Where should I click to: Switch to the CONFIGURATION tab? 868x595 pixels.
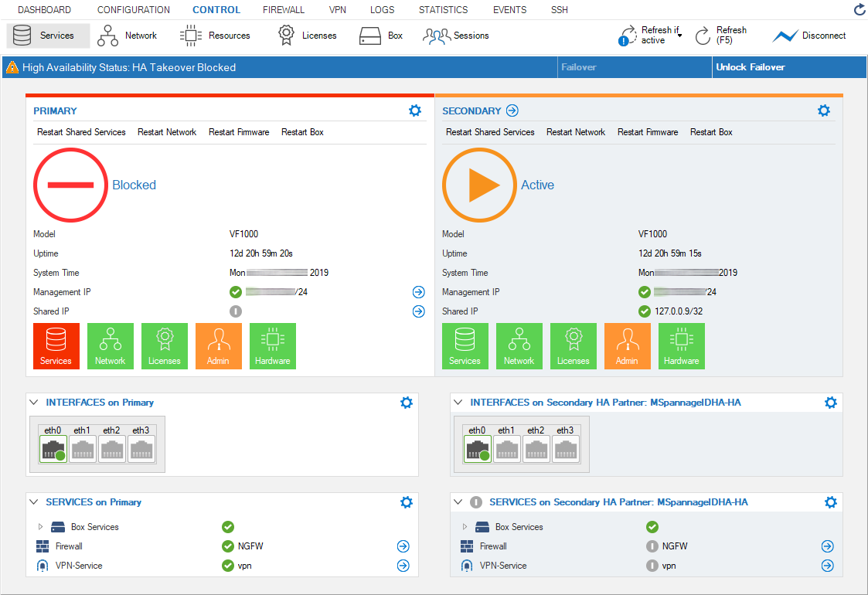[x=134, y=10]
